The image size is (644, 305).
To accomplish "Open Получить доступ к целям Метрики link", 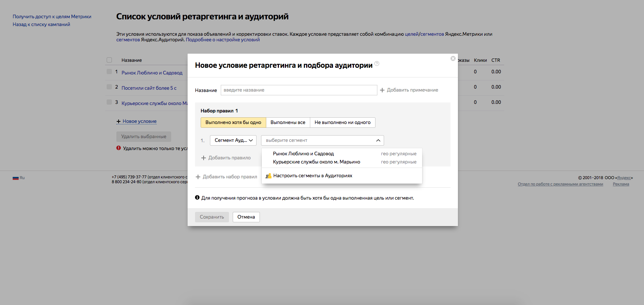I will (52, 17).
